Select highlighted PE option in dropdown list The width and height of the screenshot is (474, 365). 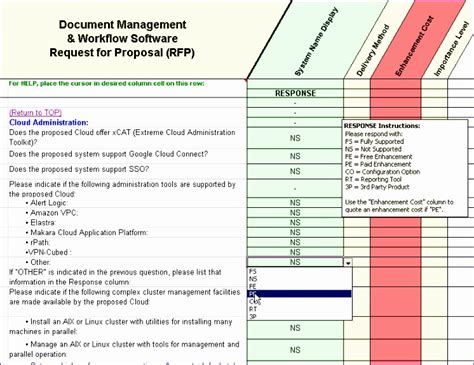tap(299, 294)
